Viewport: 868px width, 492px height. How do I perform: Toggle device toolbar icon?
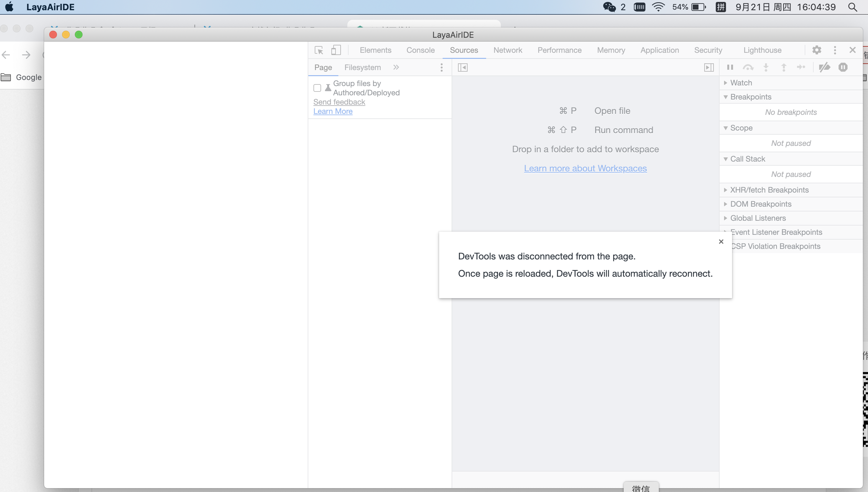(336, 50)
